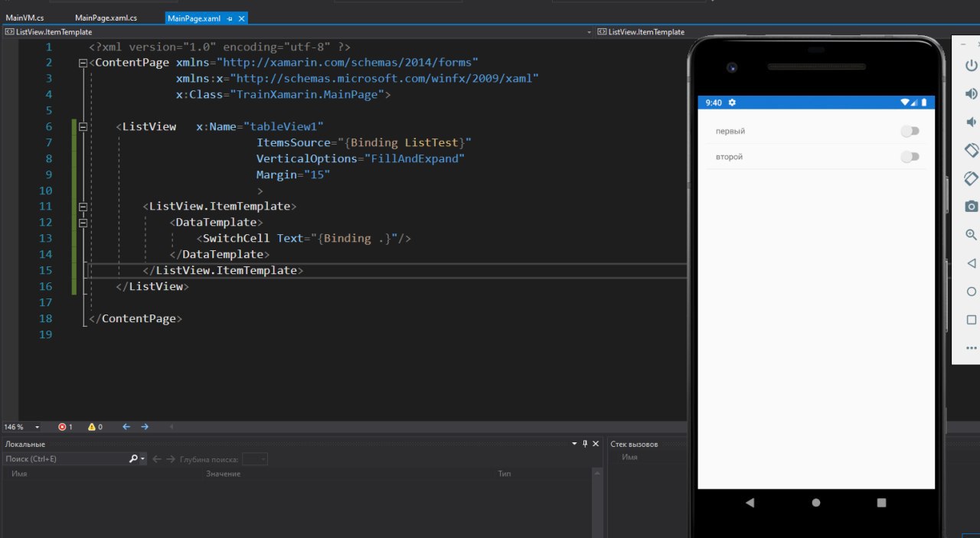Collapse the ContentPage element on line 2
980x538 pixels.
[83, 63]
